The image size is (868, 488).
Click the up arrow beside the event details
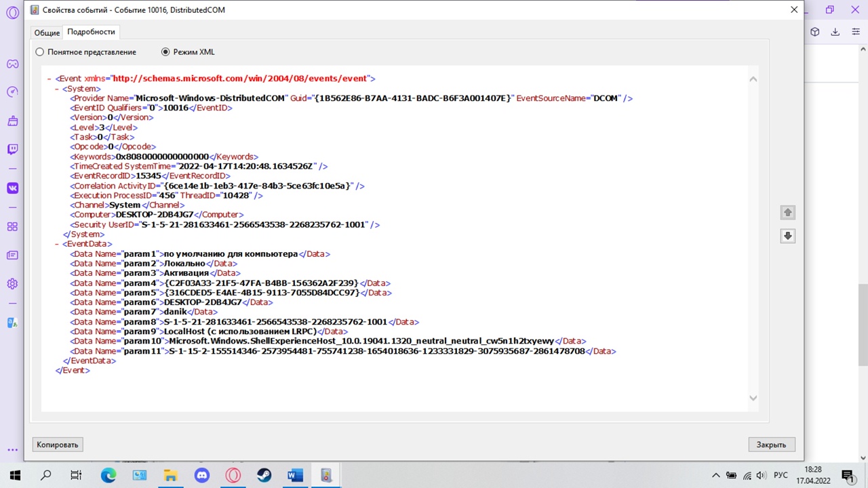pos(787,212)
